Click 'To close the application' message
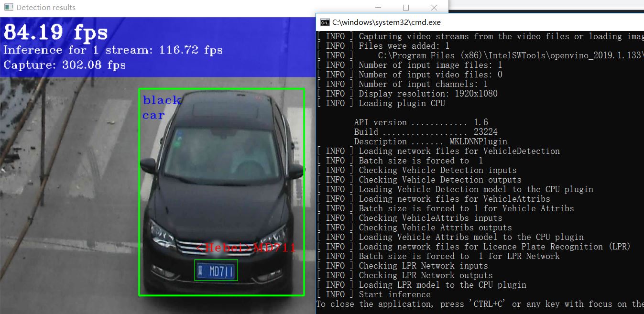This screenshot has height=314, width=644. pos(480,304)
